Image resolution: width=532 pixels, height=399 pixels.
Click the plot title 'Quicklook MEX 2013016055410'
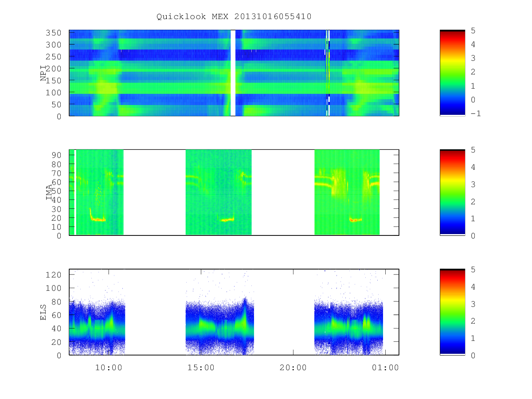click(234, 17)
